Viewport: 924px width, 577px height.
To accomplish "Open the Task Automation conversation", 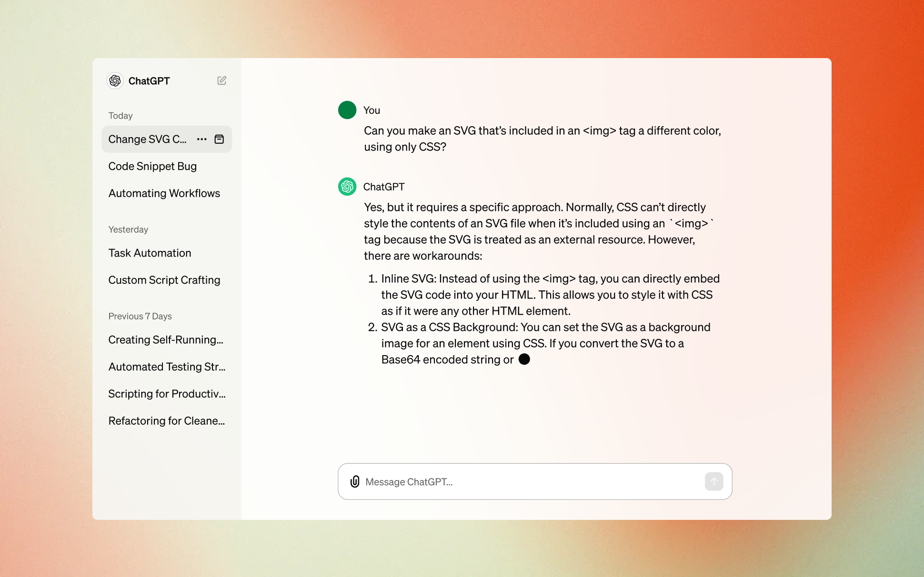I will click(x=150, y=253).
